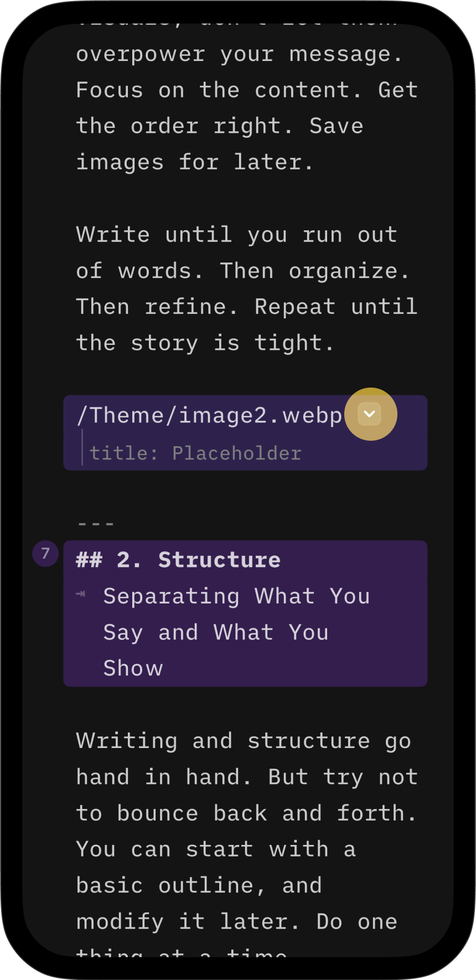Edit the "title: Placeholder" field
The width and height of the screenshot is (476, 980).
coord(195,453)
